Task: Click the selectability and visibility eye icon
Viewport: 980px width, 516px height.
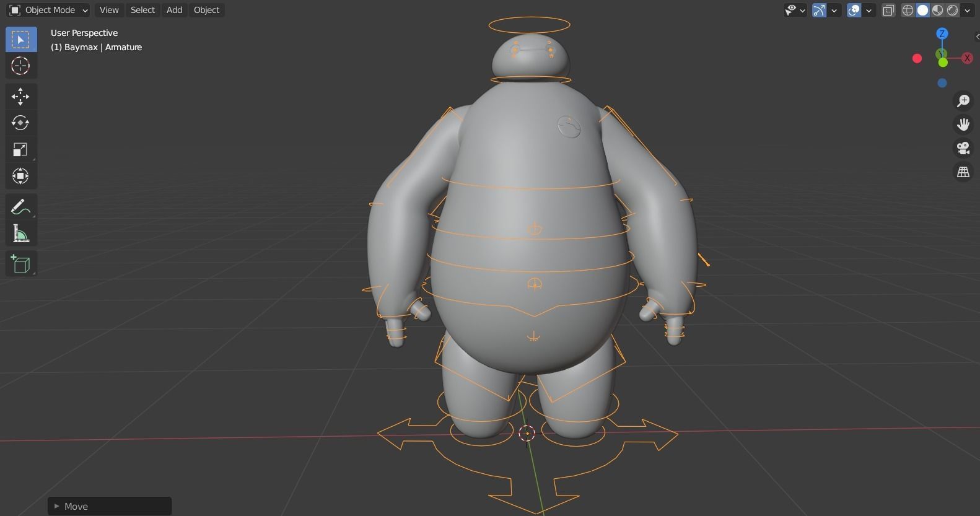Action: (x=791, y=10)
